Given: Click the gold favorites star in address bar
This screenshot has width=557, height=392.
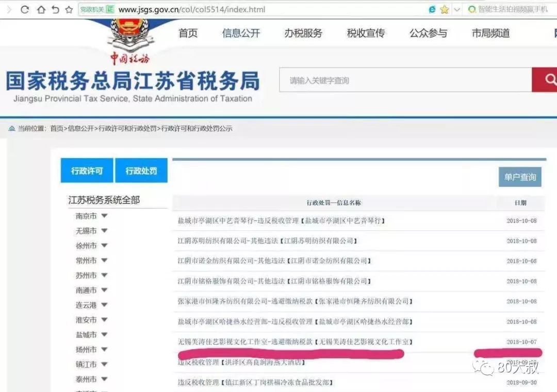Looking at the screenshot, I should pos(444,9).
